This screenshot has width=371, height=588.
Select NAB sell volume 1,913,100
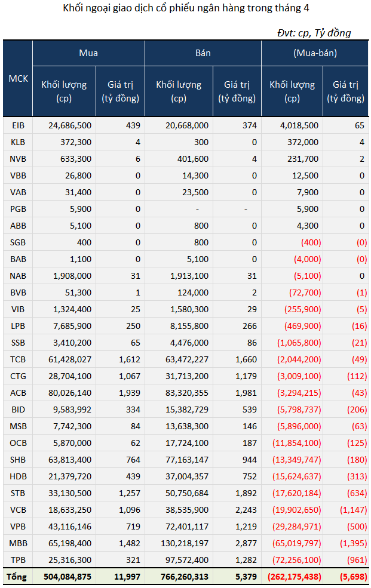(189, 276)
